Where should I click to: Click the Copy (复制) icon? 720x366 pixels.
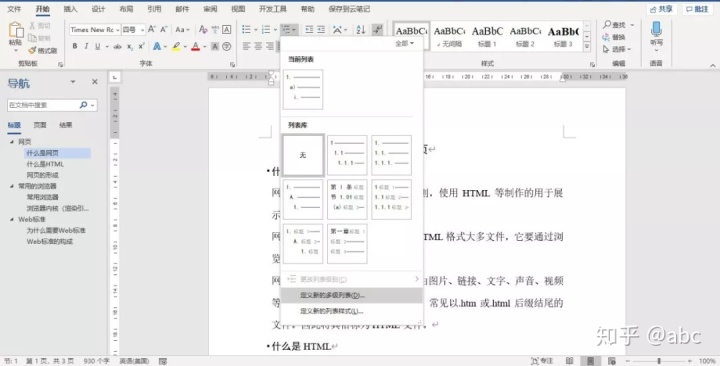coord(33,38)
